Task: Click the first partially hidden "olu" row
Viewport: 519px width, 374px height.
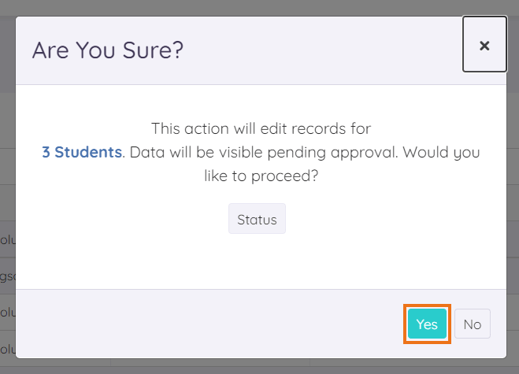Action: (x=8, y=240)
